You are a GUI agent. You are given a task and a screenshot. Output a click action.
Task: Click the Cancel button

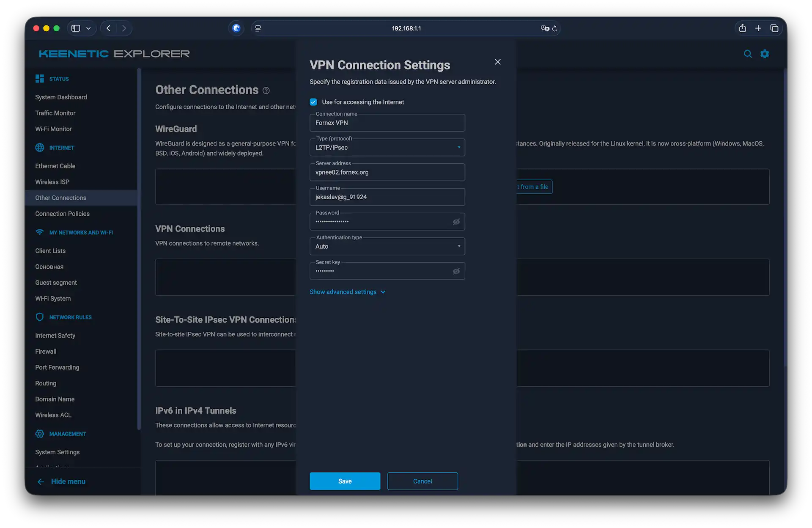422,481
